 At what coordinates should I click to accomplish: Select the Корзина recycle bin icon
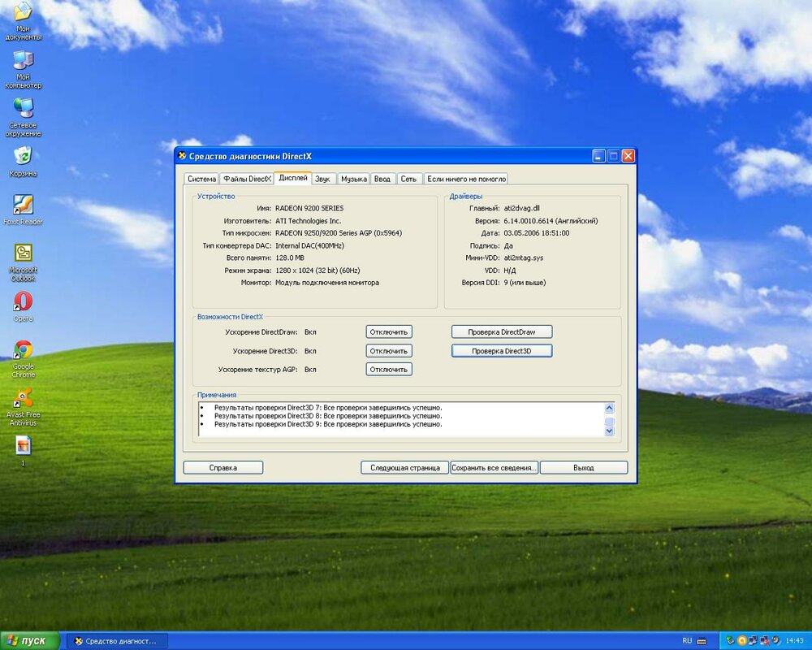[23, 162]
